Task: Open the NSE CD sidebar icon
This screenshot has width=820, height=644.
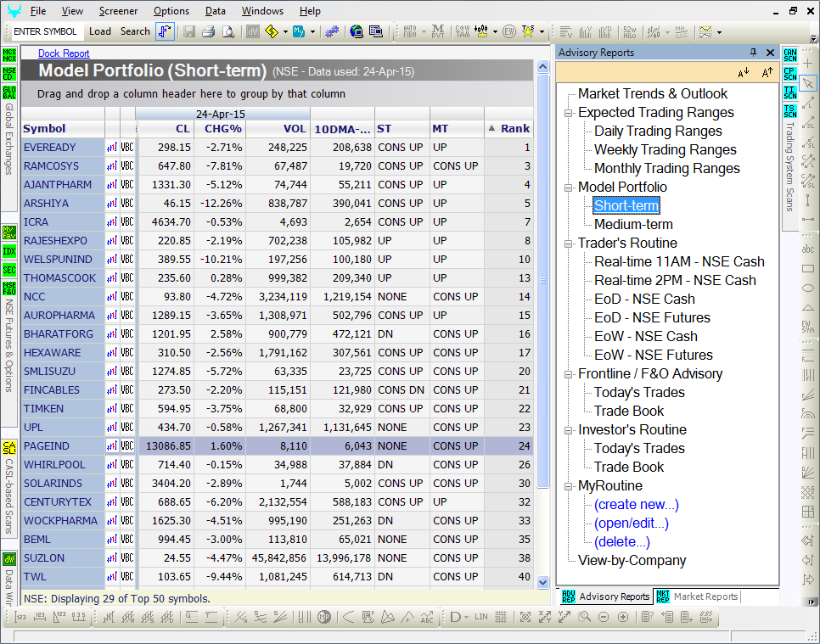Action: (x=9, y=74)
